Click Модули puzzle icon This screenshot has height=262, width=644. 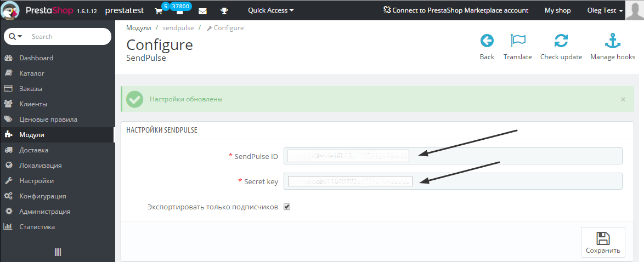[8, 134]
